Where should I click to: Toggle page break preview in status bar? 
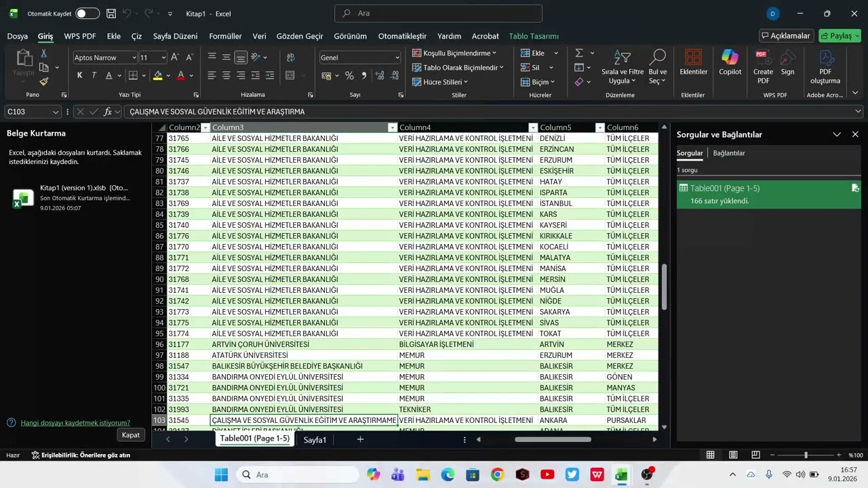(755, 455)
